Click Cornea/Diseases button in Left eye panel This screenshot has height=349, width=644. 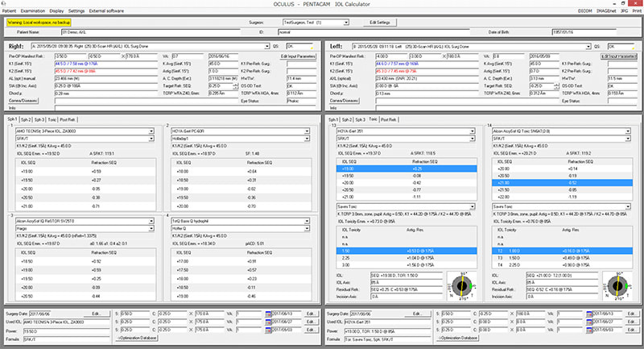click(345, 100)
